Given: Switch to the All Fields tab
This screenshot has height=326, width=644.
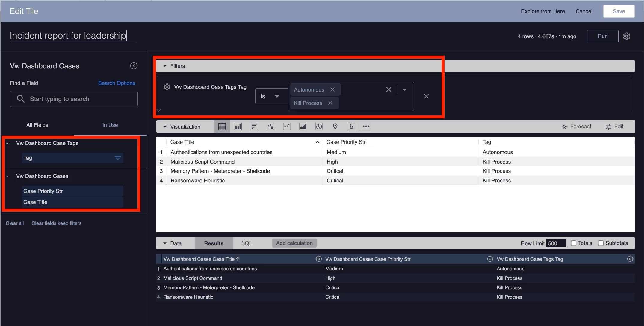Looking at the screenshot, I should (x=37, y=125).
